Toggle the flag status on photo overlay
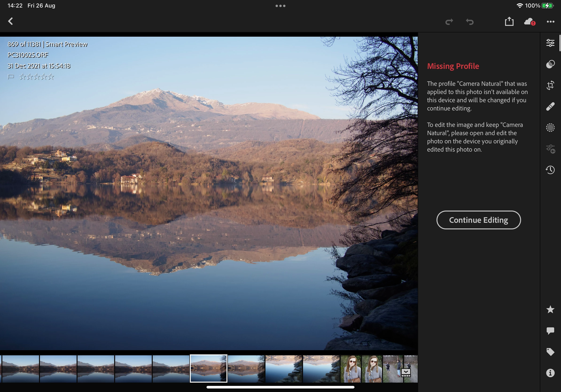The image size is (561, 392). pyautogui.click(x=11, y=77)
